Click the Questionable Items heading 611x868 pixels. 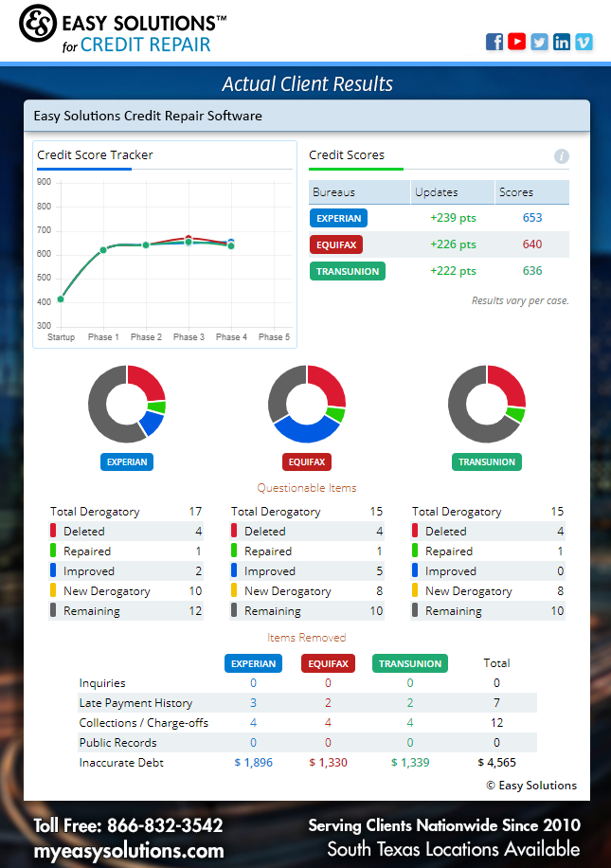[x=307, y=488]
